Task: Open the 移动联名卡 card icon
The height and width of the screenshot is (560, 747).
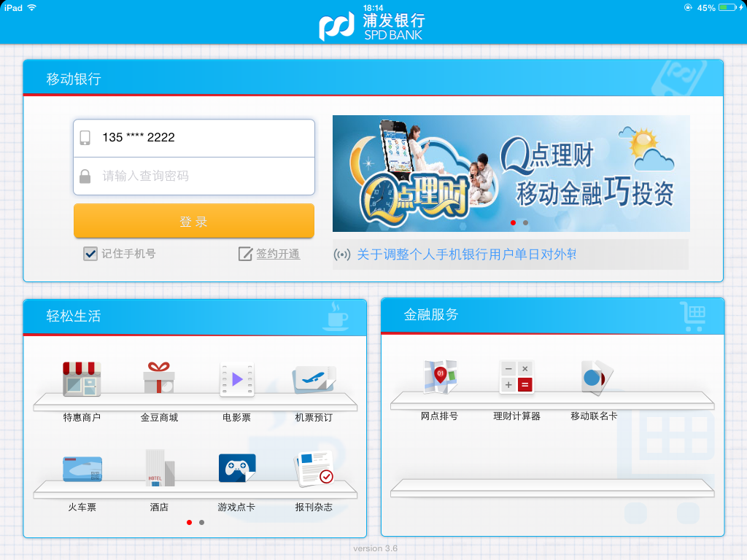Action: [x=597, y=378]
